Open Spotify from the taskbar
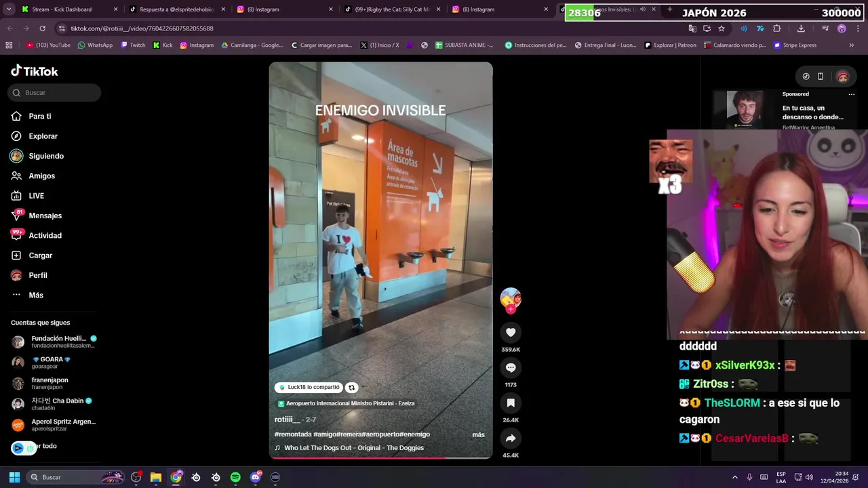 [x=235, y=477]
